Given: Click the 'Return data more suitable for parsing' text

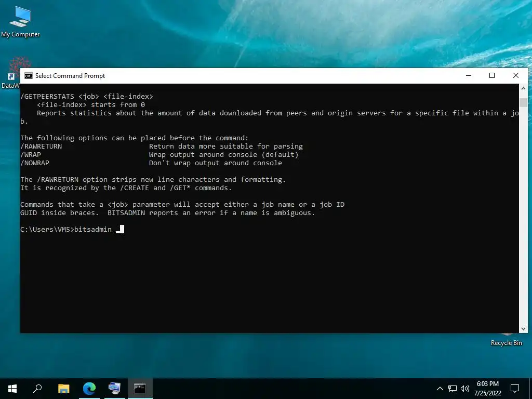Looking at the screenshot, I should click(x=225, y=146).
